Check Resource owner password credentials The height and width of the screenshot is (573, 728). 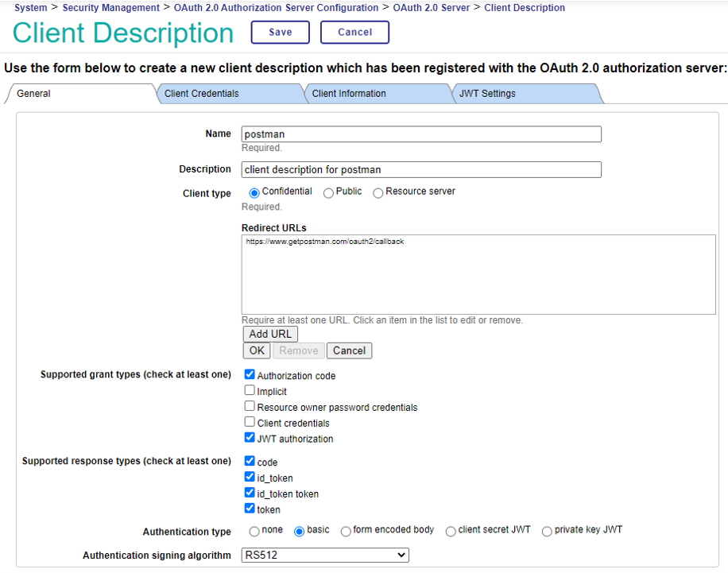(x=250, y=407)
